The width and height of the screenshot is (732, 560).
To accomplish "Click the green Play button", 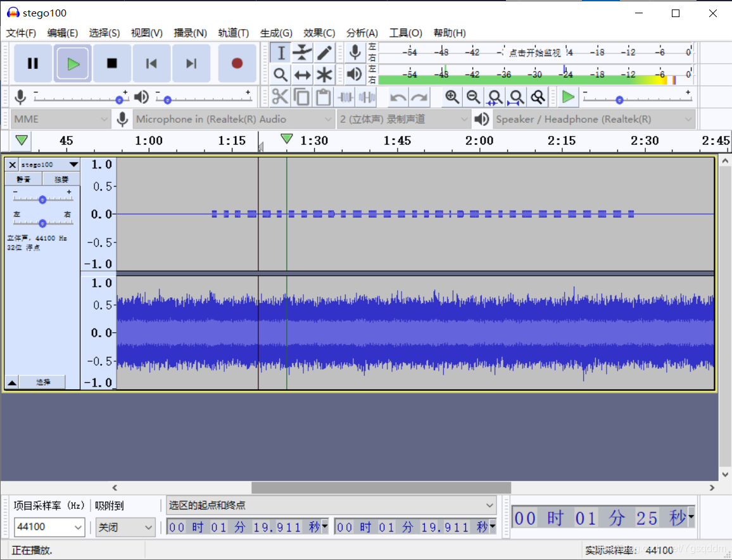I will [x=73, y=63].
